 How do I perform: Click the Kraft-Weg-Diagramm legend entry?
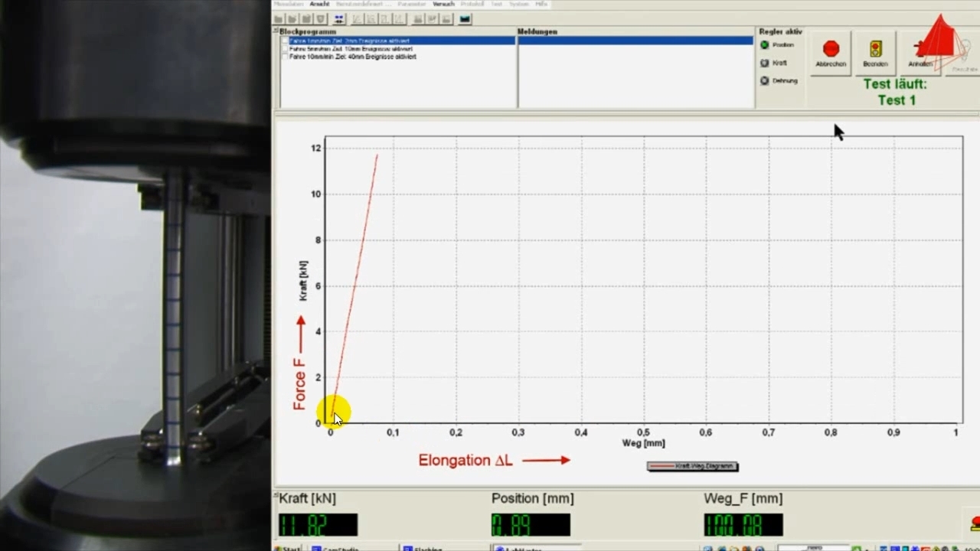pos(692,466)
